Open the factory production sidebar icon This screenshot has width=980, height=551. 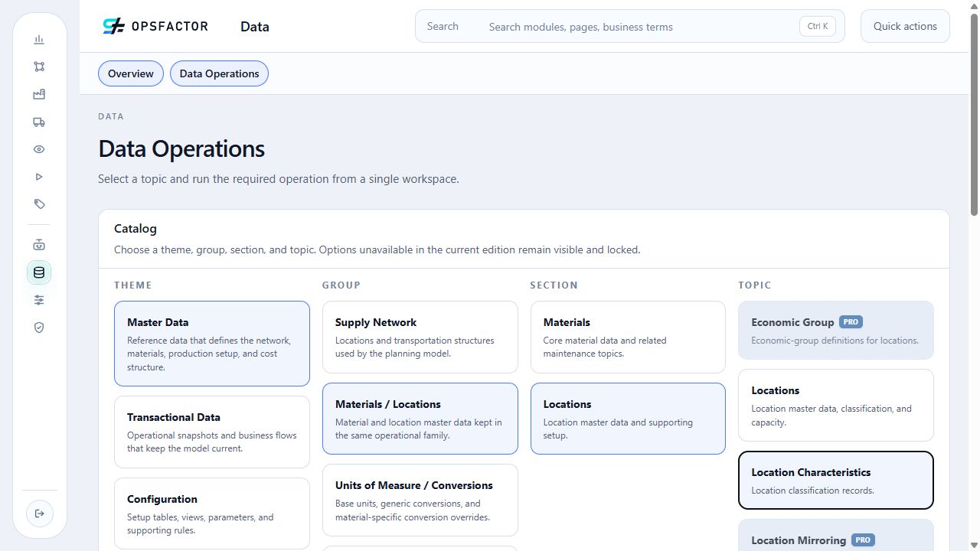(x=39, y=94)
